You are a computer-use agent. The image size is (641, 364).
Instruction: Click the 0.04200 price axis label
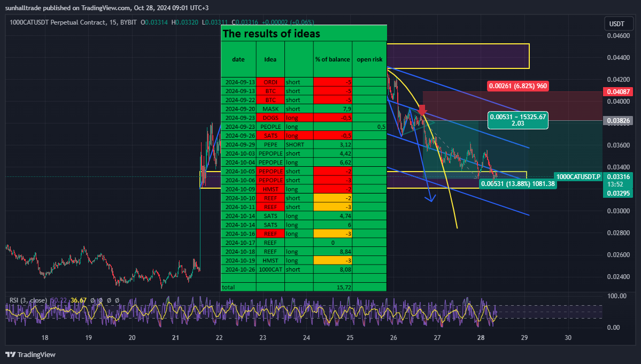coord(618,80)
